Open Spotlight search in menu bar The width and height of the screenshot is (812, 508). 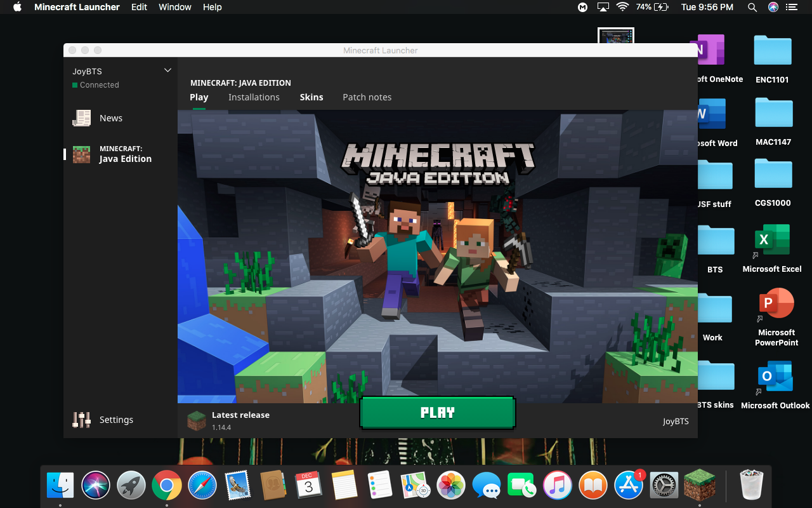point(752,7)
